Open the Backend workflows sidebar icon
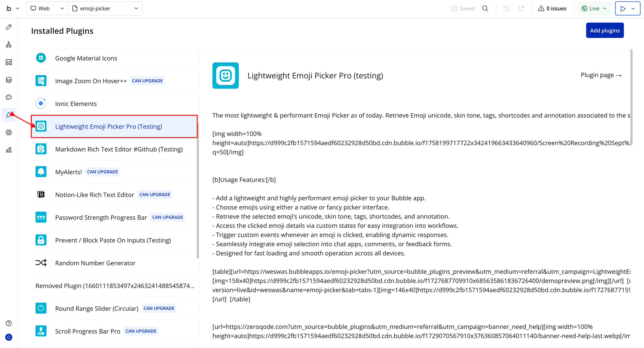The image size is (644, 348). (x=9, y=62)
